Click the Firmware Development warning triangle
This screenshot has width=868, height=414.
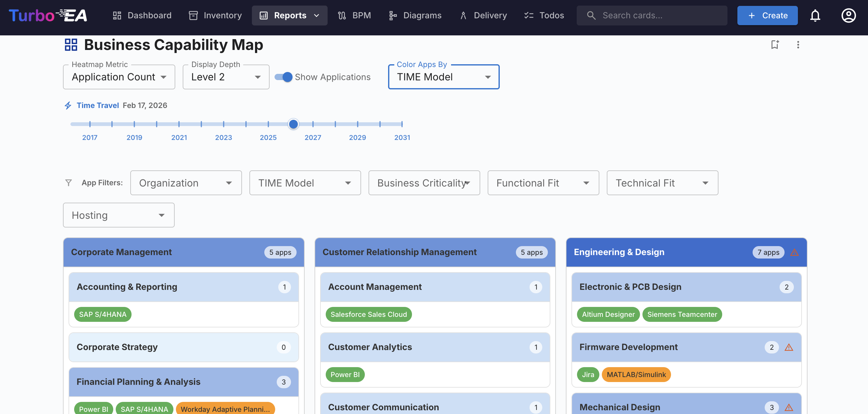click(789, 347)
